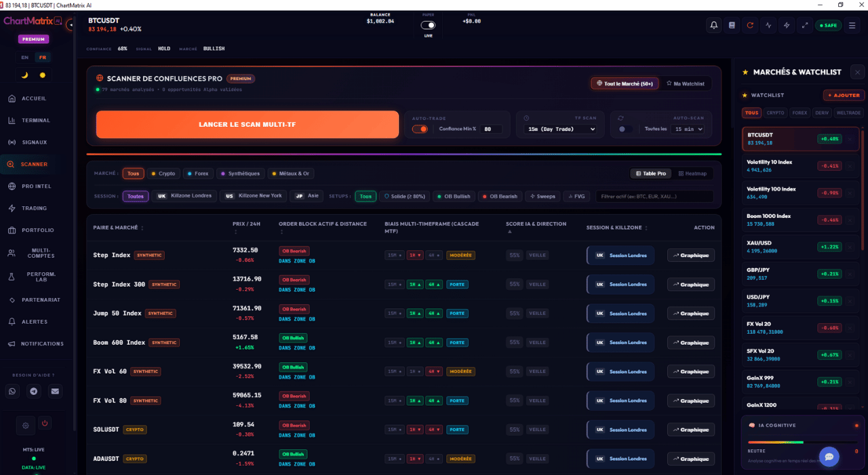Screen dimensions: 868x475
Task: Filter market by Métaux & Or
Action: click(291, 174)
